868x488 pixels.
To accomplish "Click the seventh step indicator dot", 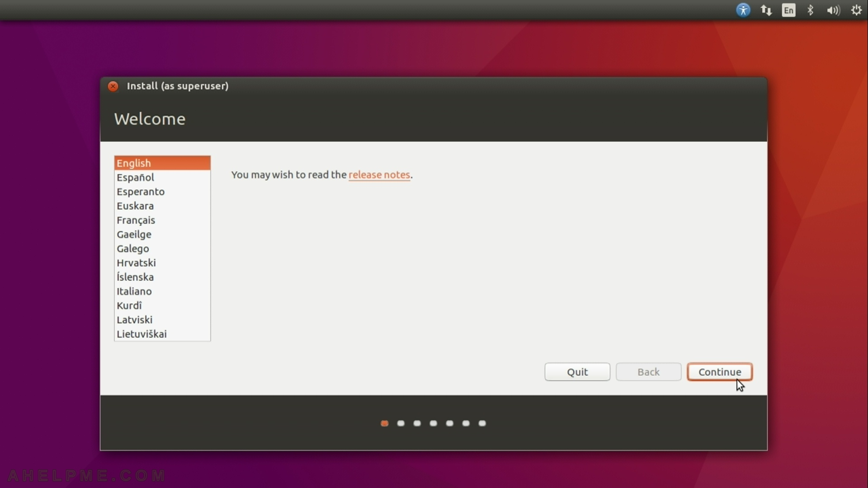I will point(482,423).
